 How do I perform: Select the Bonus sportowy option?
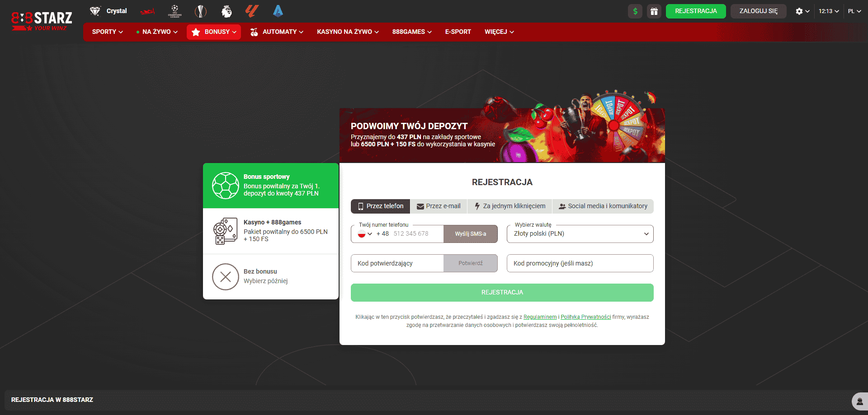pyautogui.click(x=270, y=186)
